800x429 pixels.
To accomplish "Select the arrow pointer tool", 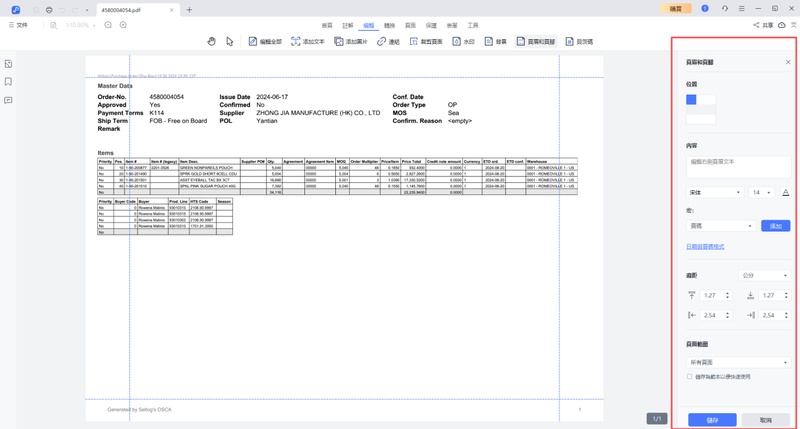I will tap(229, 42).
